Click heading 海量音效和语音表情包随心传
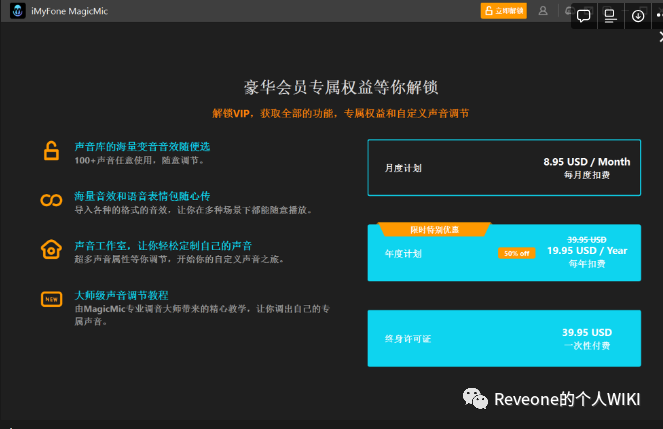This screenshot has width=663, height=429. click(142, 196)
